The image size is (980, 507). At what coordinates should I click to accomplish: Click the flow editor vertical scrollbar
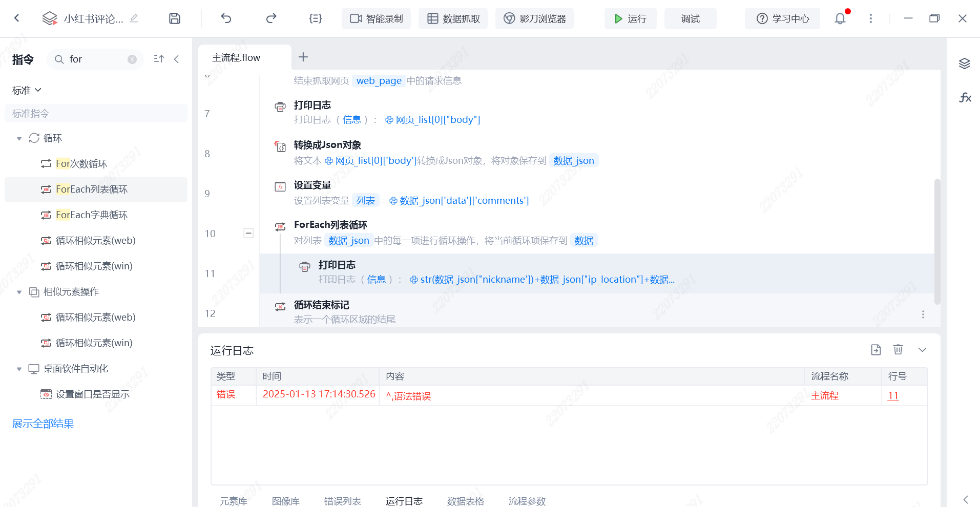click(937, 242)
